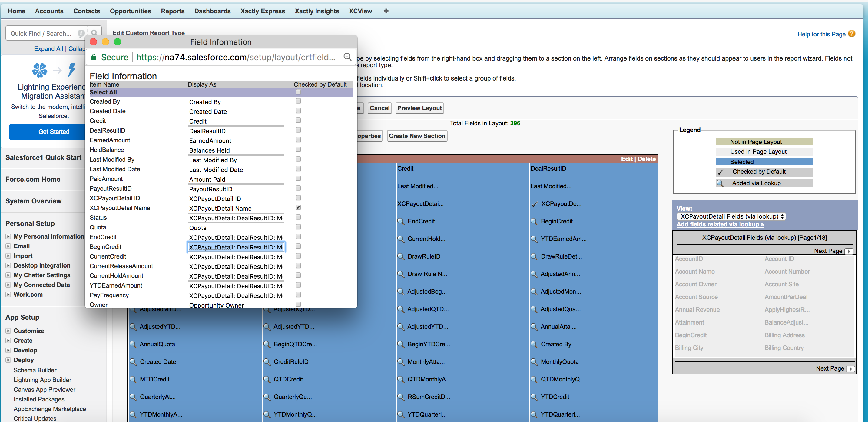Go to the Reports tab

[173, 11]
